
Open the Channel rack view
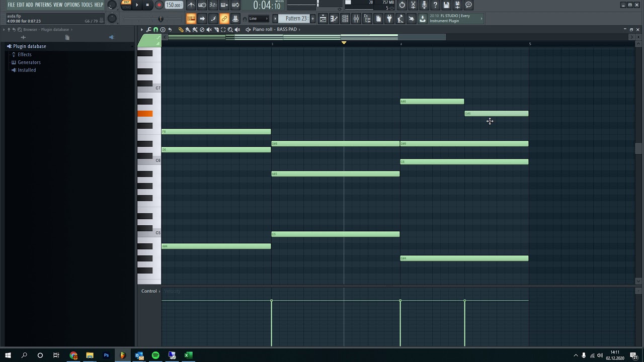[x=345, y=19]
